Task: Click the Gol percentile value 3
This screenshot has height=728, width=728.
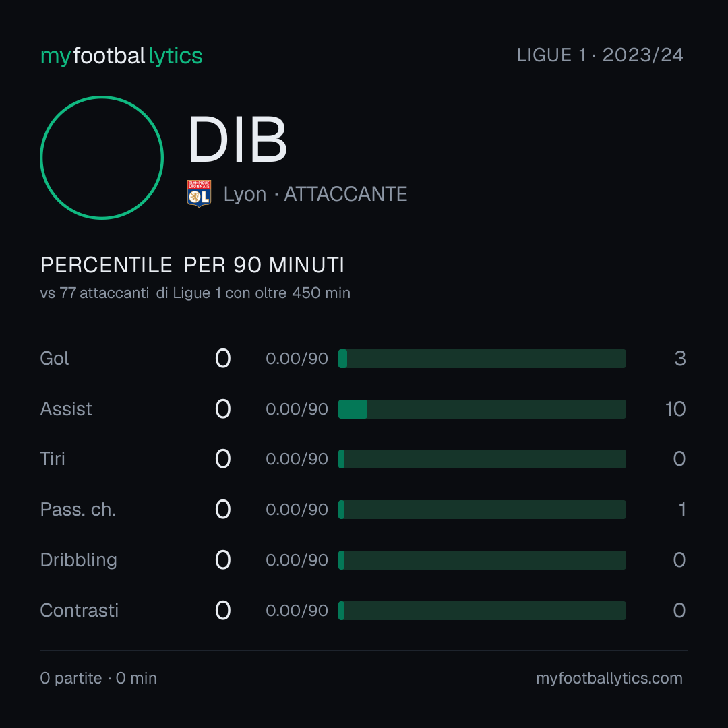Action: click(x=679, y=359)
